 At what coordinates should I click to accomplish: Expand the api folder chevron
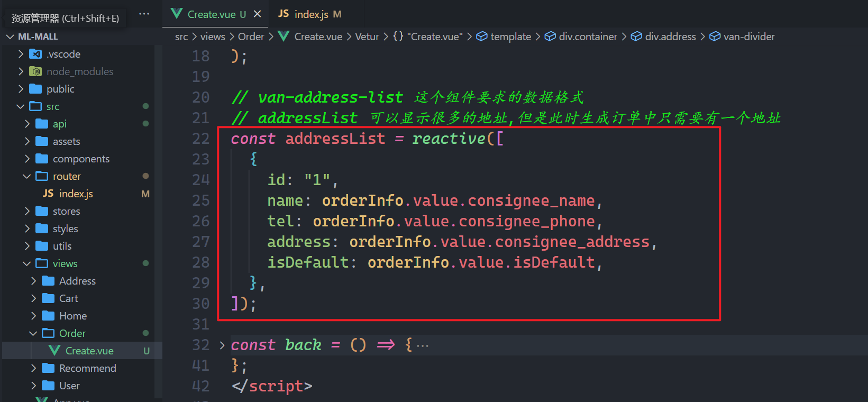point(27,124)
